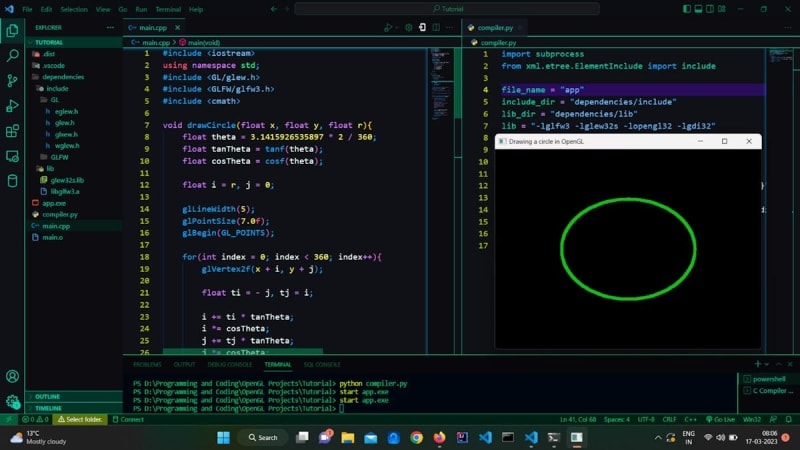
Task: Open the Source Control view
Action: (x=12, y=80)
